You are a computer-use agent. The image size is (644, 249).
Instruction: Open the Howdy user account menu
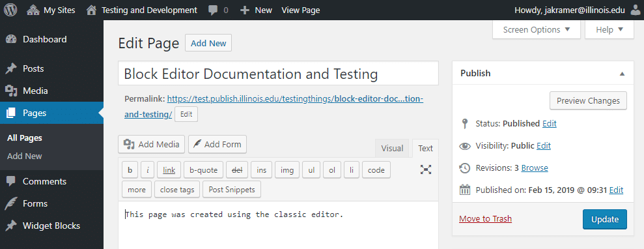[x=577, y=10]
